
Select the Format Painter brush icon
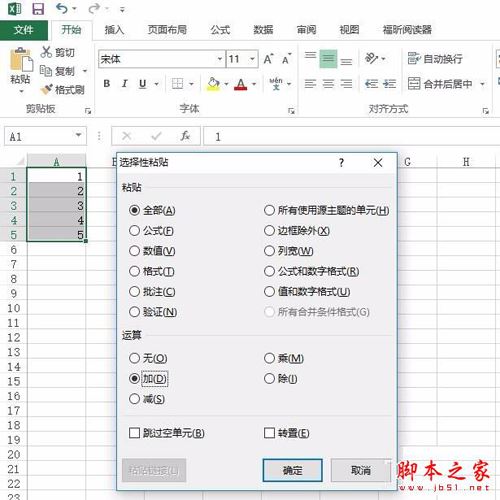(x=46, y=89)
